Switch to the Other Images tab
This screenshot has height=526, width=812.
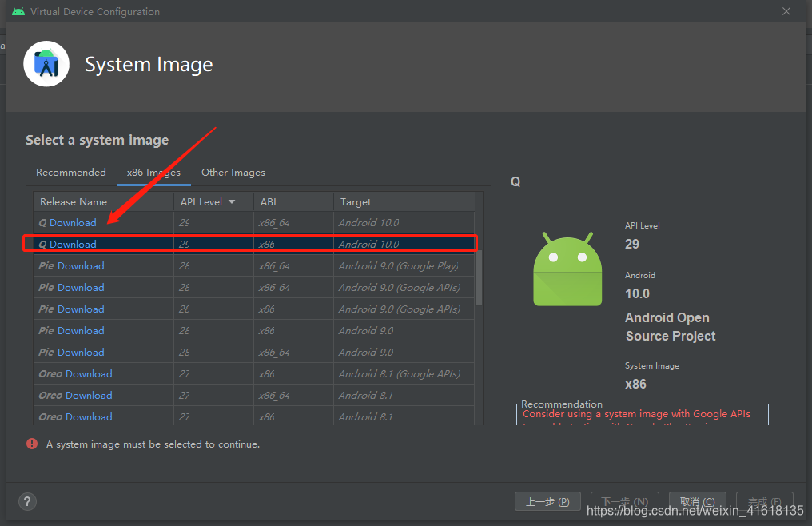point(233,173)
